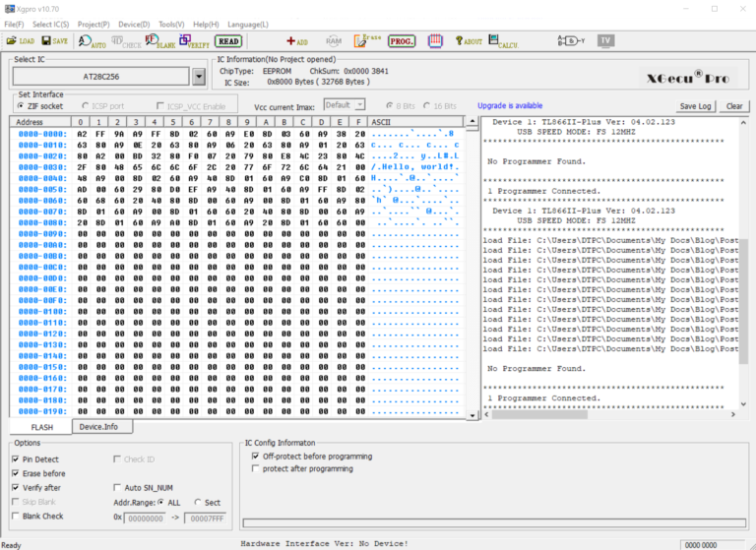The image size is (756, 550).
Task: Toggle the Erase before checkbox
Action: pos(16,473)
